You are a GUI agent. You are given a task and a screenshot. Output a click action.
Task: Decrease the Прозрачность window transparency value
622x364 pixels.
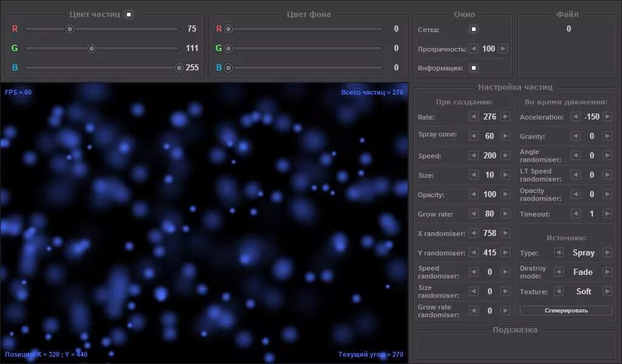[473, 49]
